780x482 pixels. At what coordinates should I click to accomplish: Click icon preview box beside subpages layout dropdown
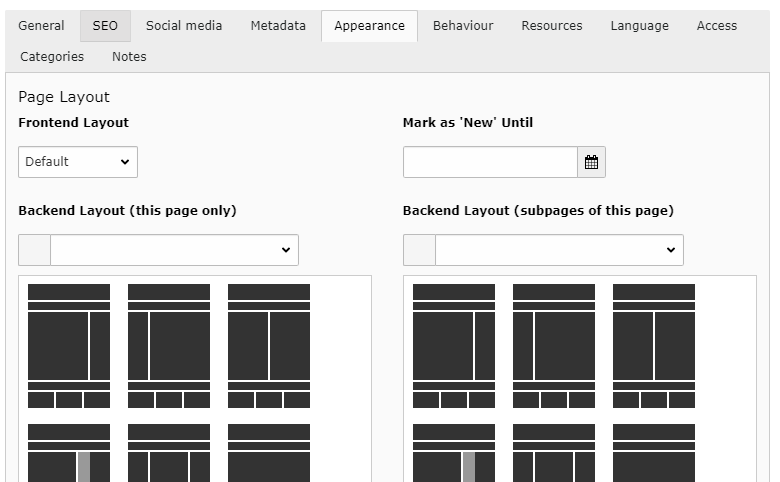pyautogui.click(x=419, y=250)
